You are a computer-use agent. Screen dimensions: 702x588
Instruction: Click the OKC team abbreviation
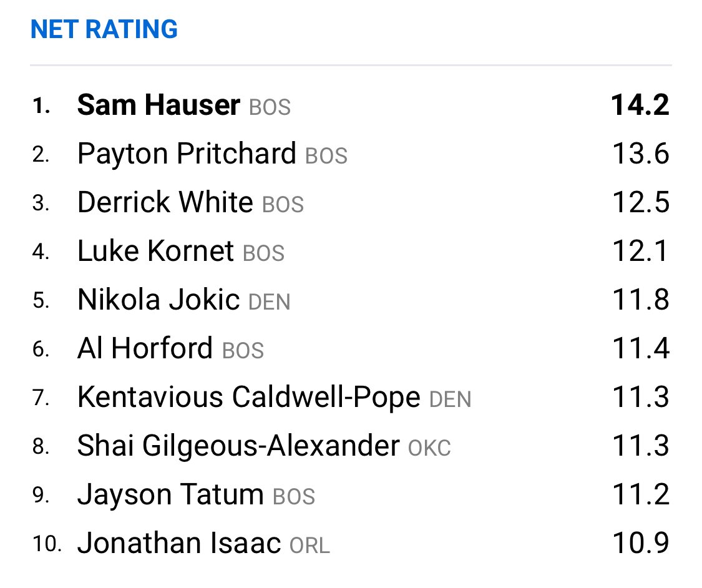429,448
